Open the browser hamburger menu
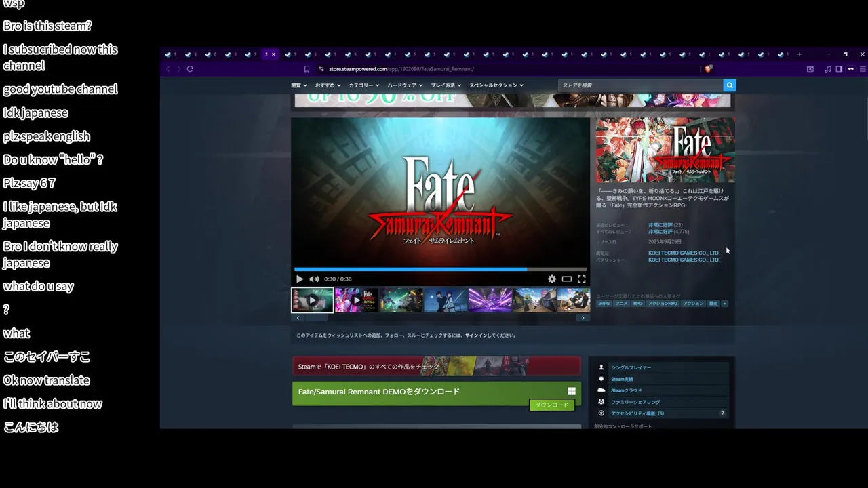Screen dimensions: 868x488 click(863, 68)
